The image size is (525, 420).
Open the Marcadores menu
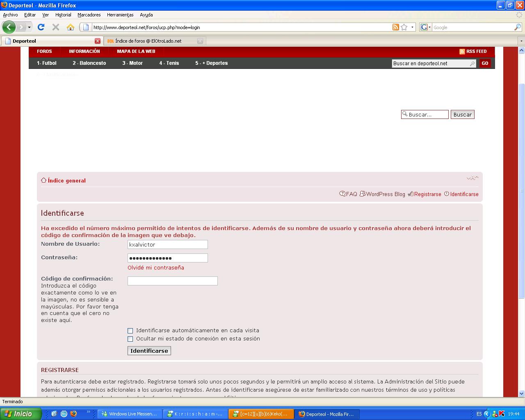click(x=89, y=15)
